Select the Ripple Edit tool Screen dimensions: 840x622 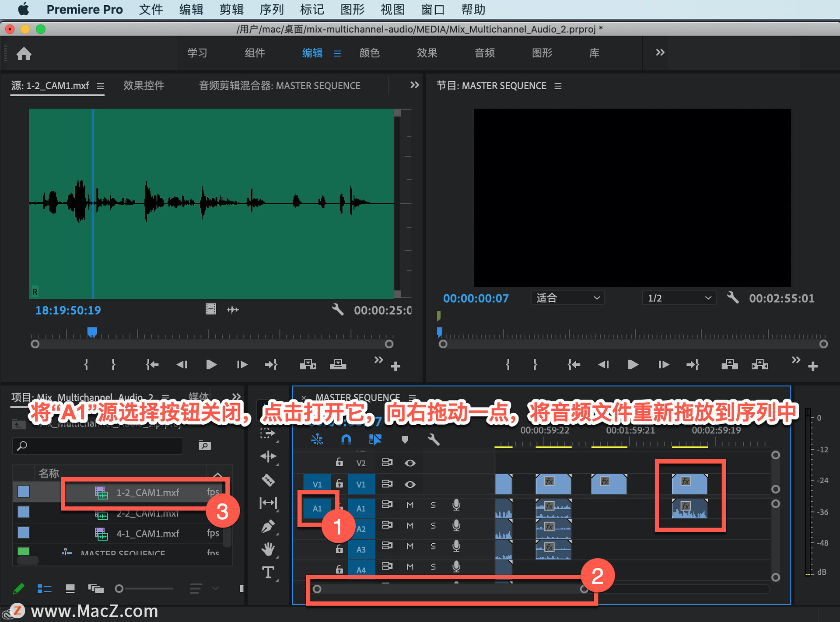pos(268,457)
